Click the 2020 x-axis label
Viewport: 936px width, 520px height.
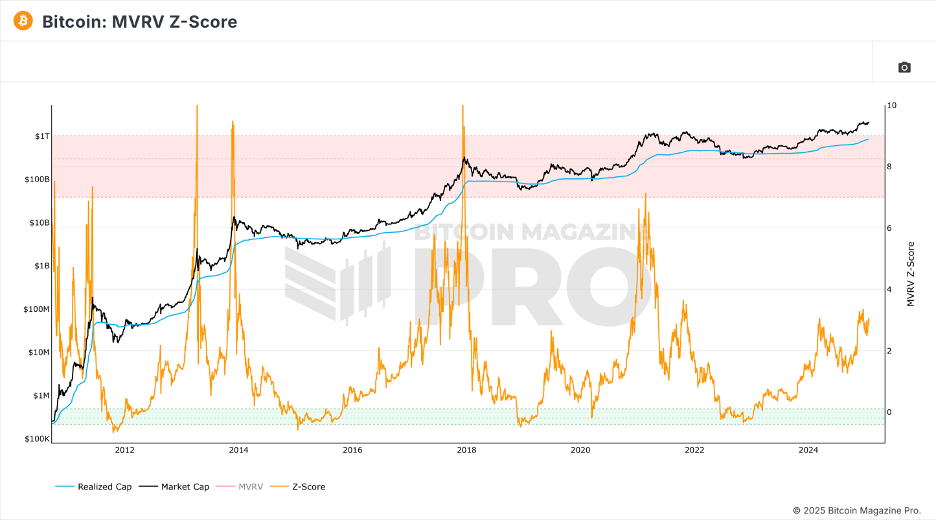click(x=580, y=450)
